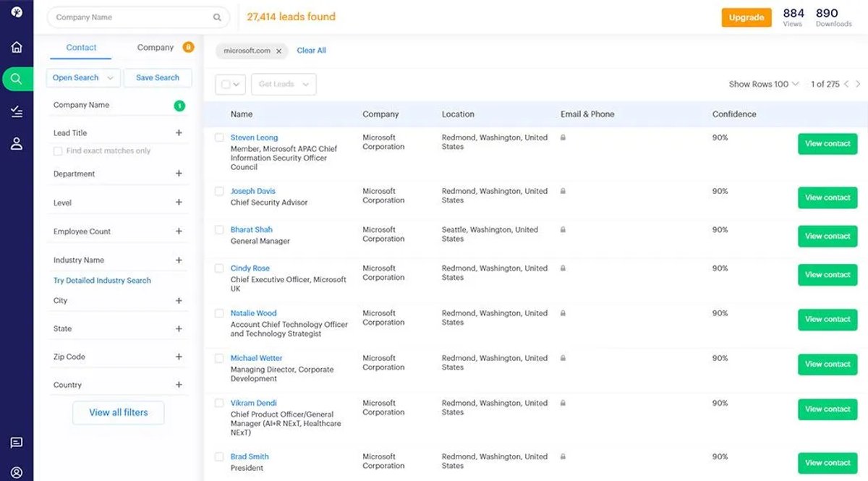Click the lock icon in Vikram Dendi row
This screenshot has width=868, height=481.
pyautogui.click(x=563, y=403)
